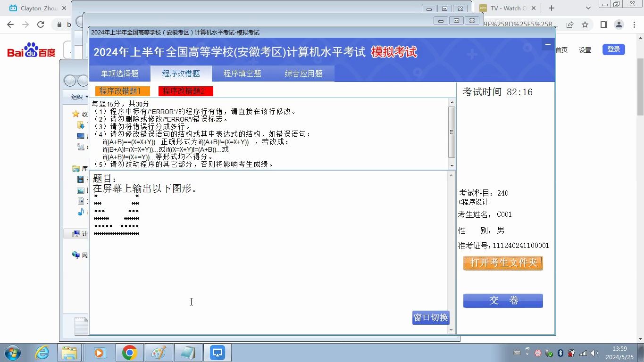The height and width of the screenshot is (362, 644).
Task: Launch Internet Explorer from taskbar
Action: pyautogui.click(x=42, y=353)
